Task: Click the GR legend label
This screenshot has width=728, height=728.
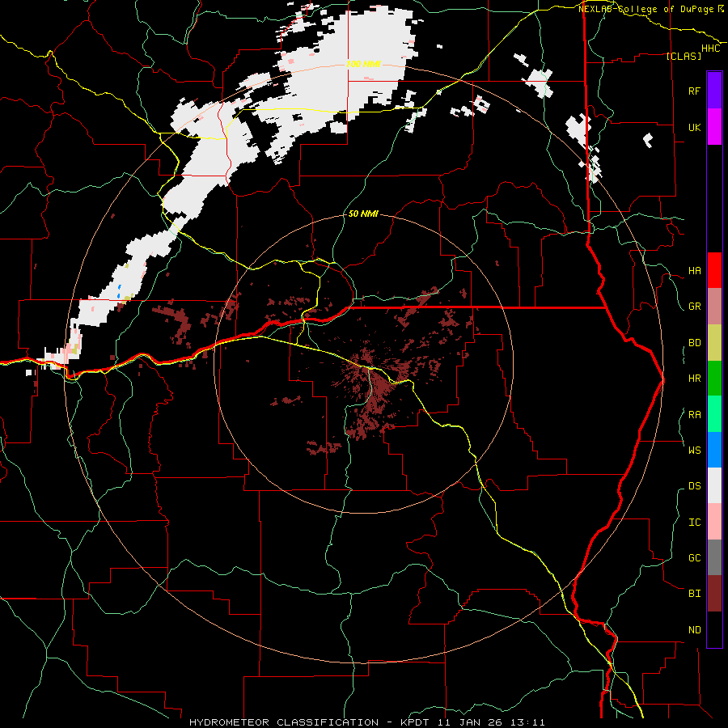Action: pyautogui.click(x=694, y=307)
